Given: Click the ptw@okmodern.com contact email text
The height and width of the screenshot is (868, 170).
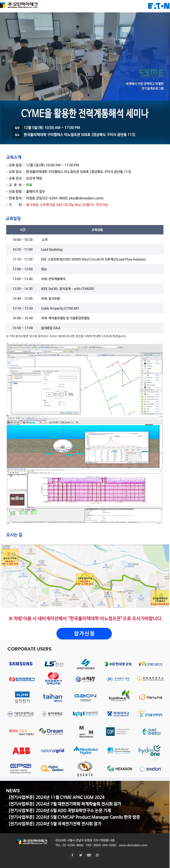Looking at the screenshot, I should (x=86, y=198).
